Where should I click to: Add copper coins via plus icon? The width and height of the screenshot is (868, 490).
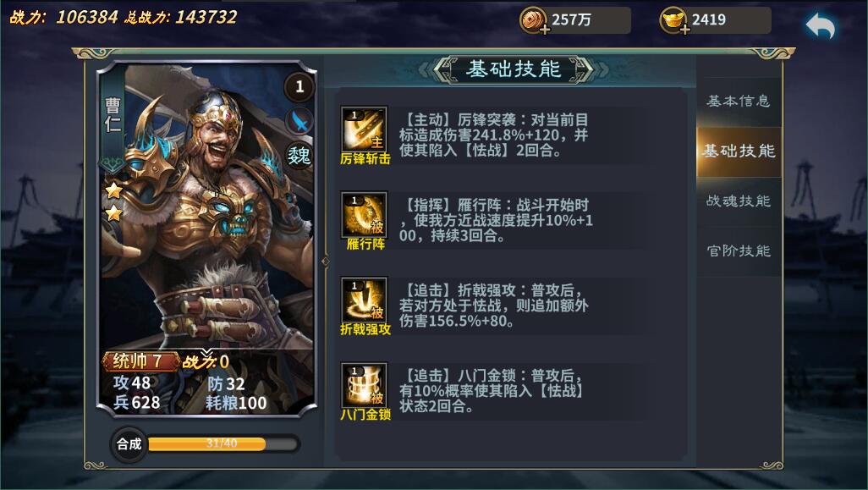click(x=545, y=29)
